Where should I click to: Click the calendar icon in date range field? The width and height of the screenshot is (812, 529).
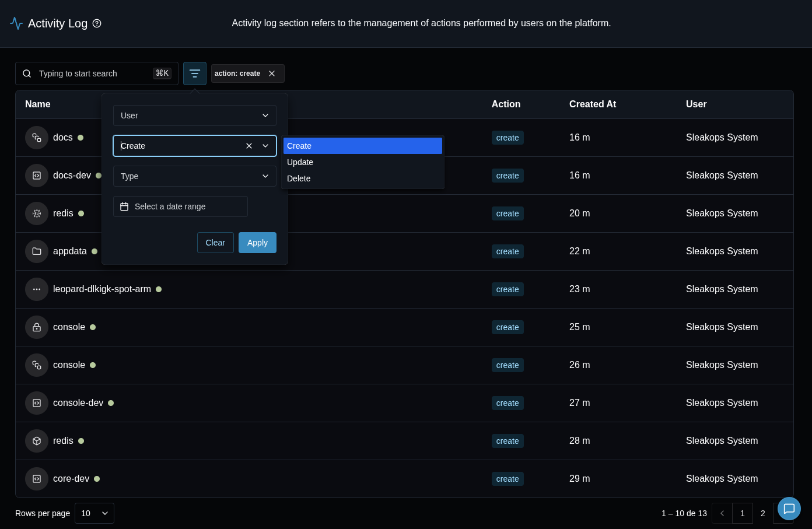point(124,206)
